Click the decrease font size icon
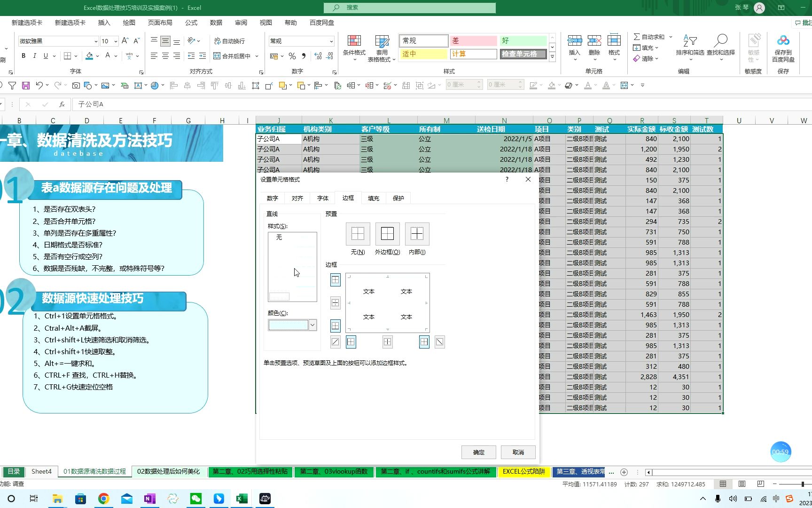The height and width of the screenshot is (508, 812). pos(136,41)
